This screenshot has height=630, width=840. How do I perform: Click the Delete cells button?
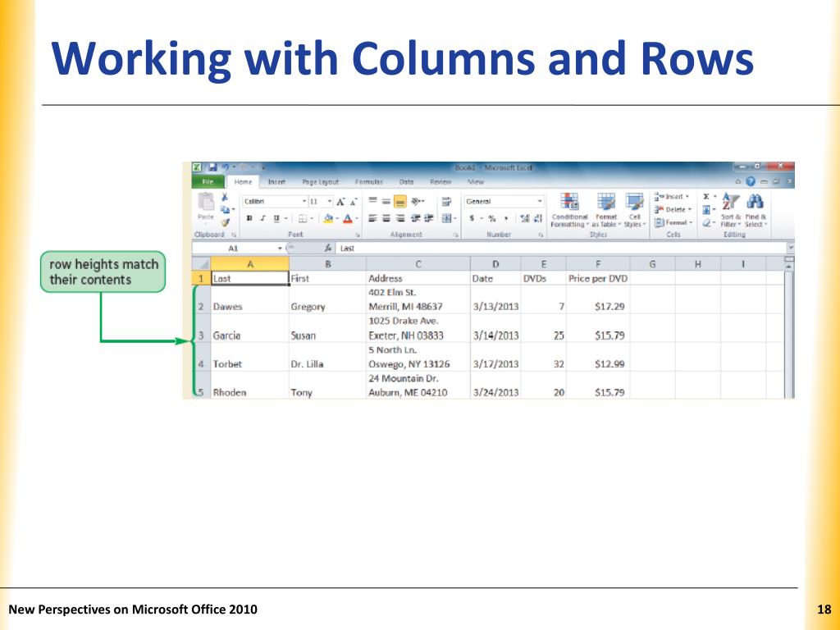[673, 209]
